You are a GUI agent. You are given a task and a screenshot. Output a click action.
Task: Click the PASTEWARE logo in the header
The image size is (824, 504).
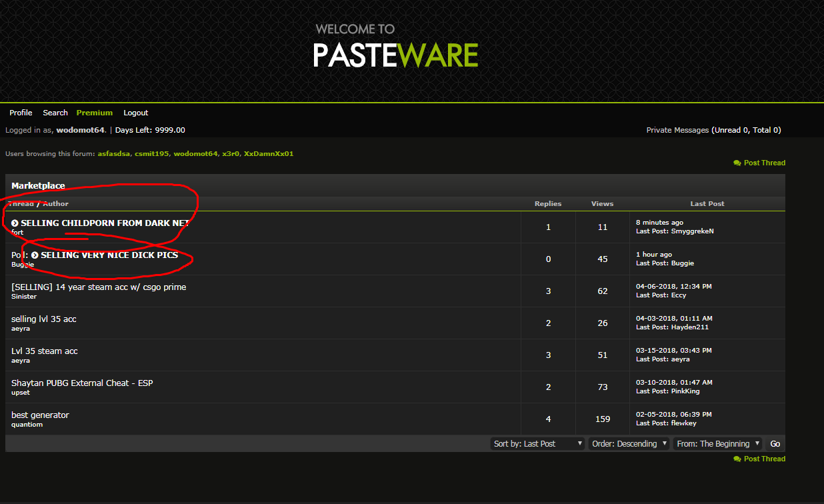(x=396, y=55)
